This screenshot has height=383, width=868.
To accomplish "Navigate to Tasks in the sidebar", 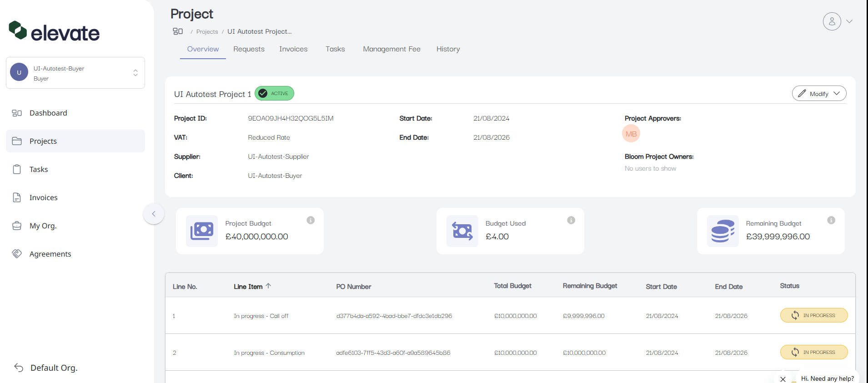I will 75,169.
